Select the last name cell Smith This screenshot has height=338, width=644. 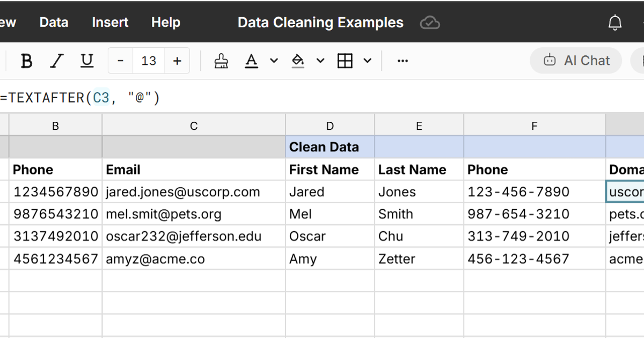(419, 214)
